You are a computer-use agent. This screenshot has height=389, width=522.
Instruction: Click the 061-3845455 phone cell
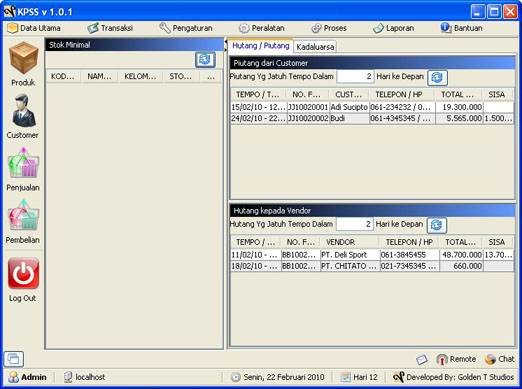pyautogui.click(x=410, y=255)
